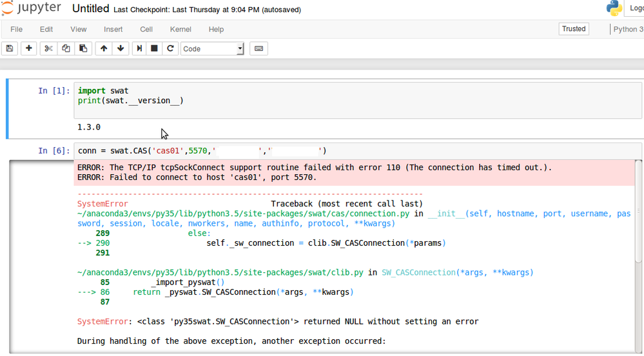The height and width of the screenshot is (356, 644).
Task: Move selected cell up arrow
Action: coord(104,48)
